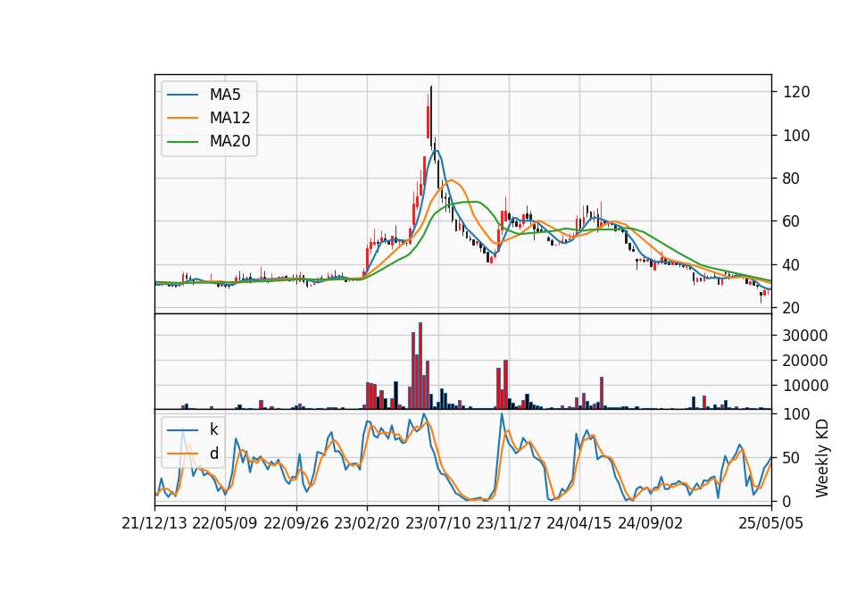
Task: Click the 22/09/26 date axis label
Action: [295, 523]
